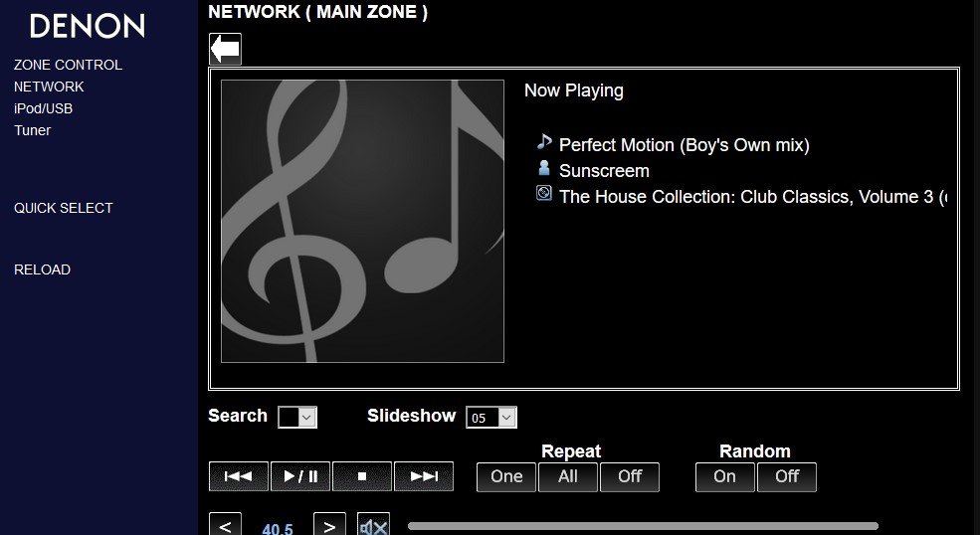Click the back arrow icon
980x535 pixels.
click(225, 49)
